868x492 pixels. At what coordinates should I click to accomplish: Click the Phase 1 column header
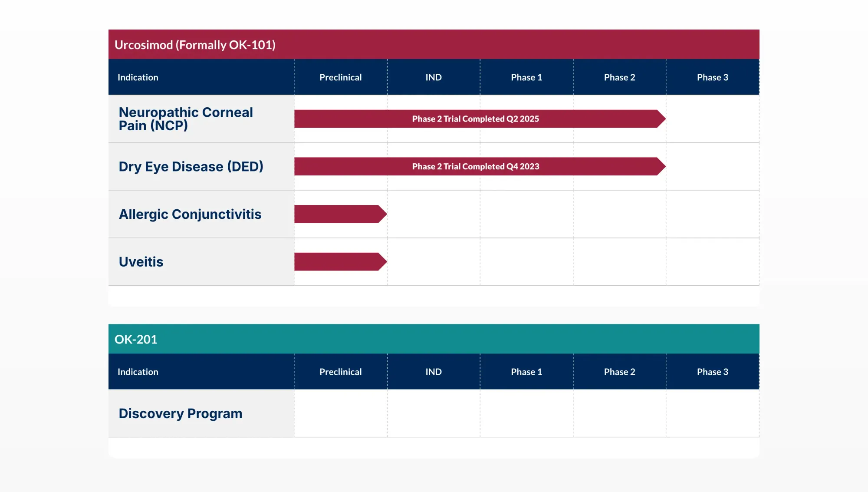(526, 77)
